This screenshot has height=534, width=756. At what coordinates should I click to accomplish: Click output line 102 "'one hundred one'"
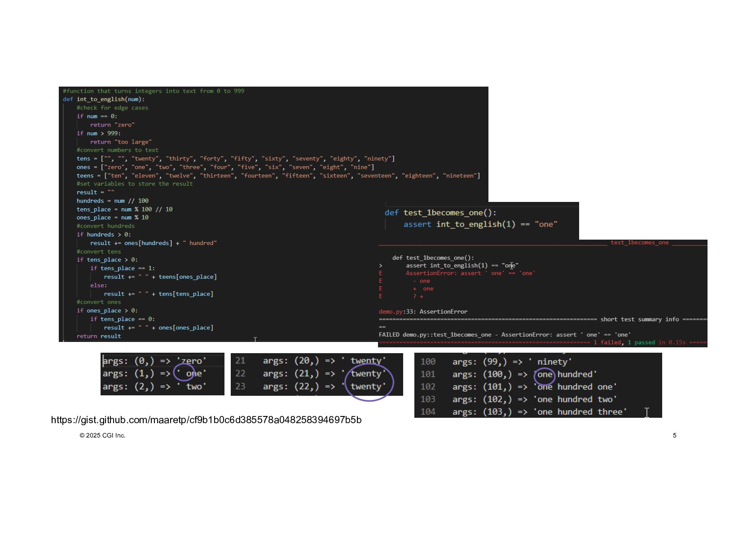pos(519,387)
